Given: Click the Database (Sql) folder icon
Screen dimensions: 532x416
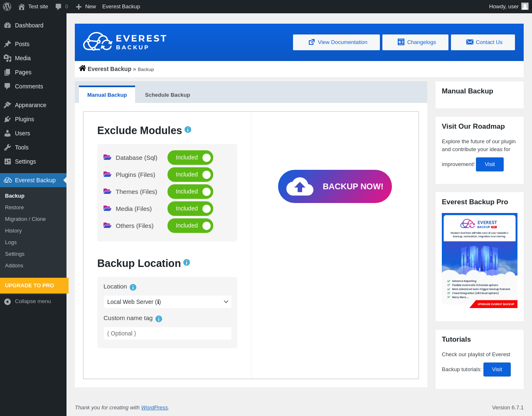Looking at the screenshot, I should (x=108, y=157).
